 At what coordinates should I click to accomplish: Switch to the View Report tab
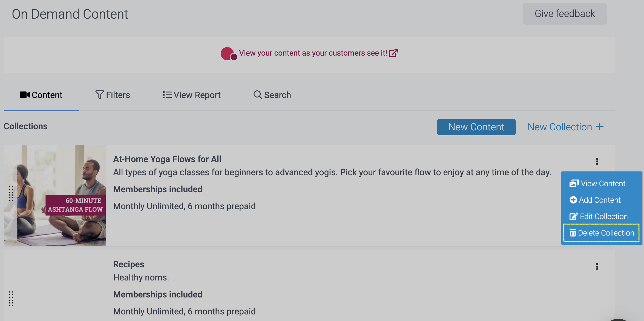[x=192, y=95]
